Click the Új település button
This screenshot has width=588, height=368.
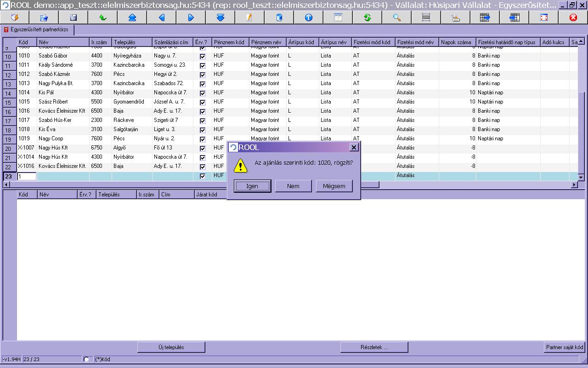171,347
